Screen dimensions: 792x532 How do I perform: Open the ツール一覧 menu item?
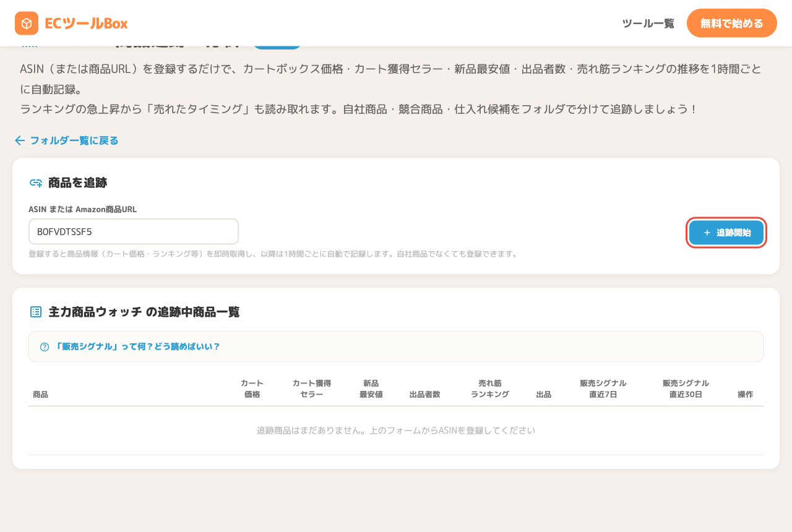(648, 24)
